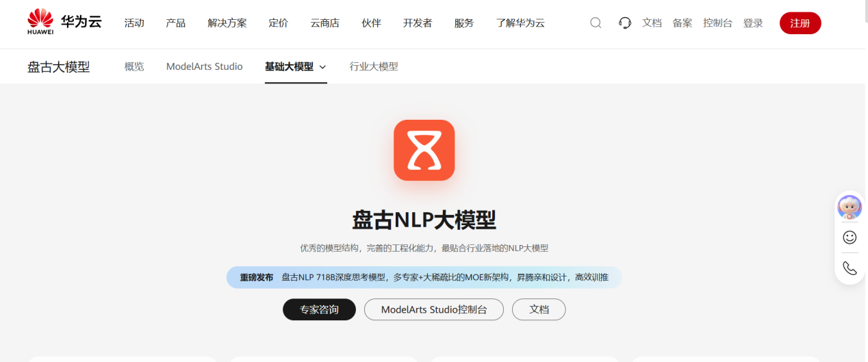Switch to the 行业大模型 tab
Image resolution: width=868 pixels, height=362 pixels.
(374, 66)
